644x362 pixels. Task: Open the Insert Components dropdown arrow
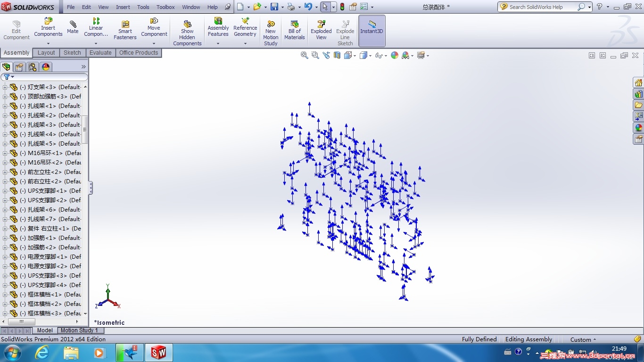click(48, 43)
